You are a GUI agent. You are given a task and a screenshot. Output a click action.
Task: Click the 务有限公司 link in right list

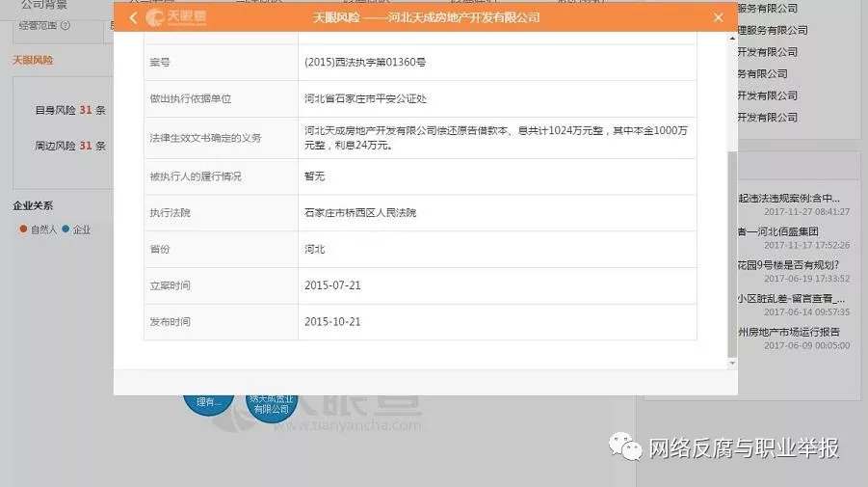coord(762,73)
